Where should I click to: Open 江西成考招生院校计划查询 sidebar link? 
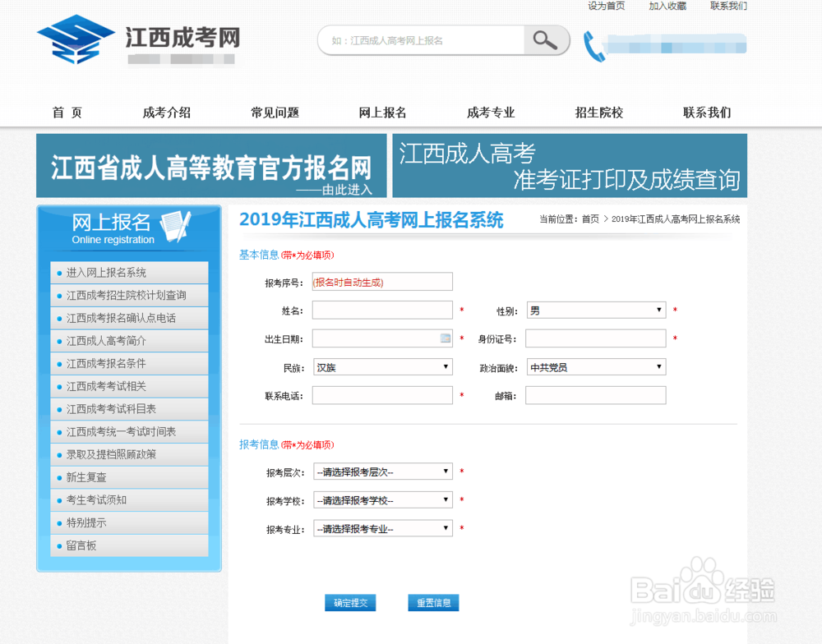pos(129,295)
